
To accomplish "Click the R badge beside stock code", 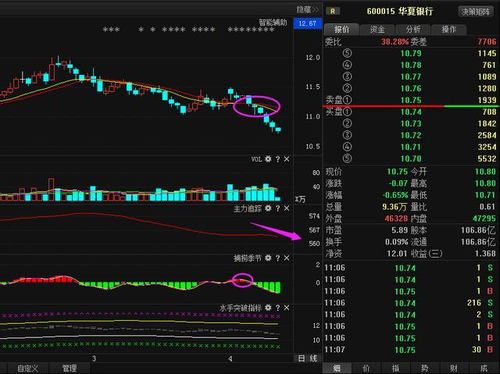I will [x=333, y=11].
